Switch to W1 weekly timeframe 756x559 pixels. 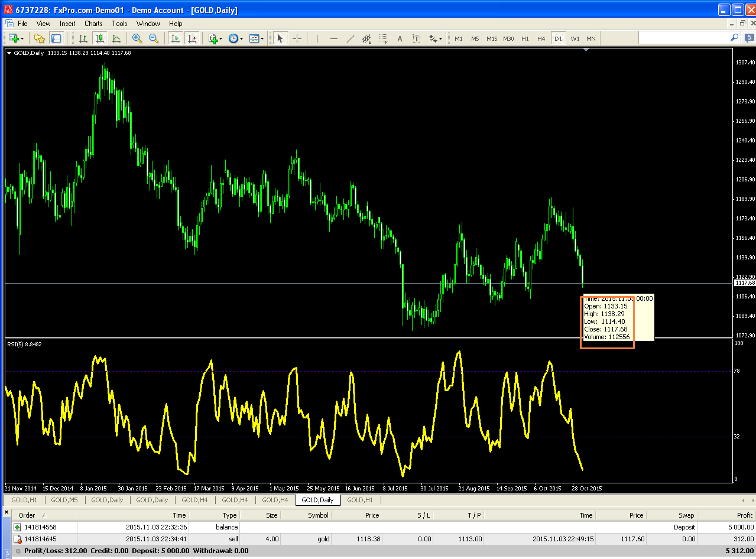pyautogui.click(x=575, y=38)
